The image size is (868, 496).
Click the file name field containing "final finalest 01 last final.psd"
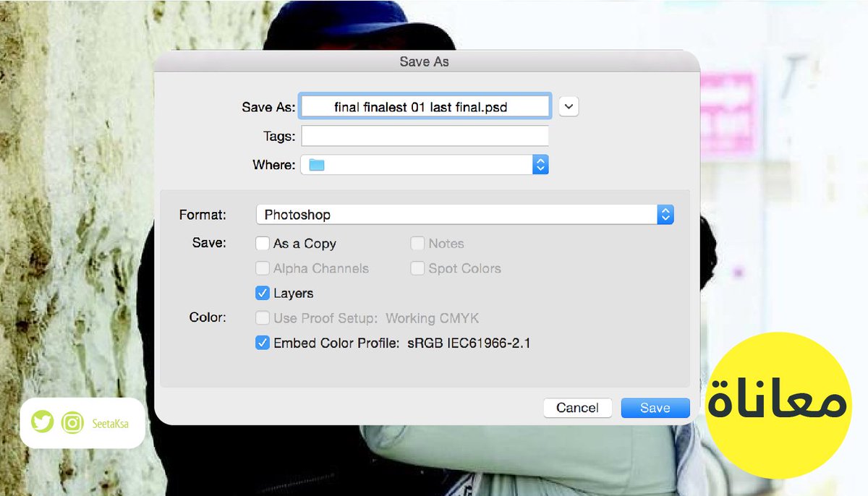426,106
